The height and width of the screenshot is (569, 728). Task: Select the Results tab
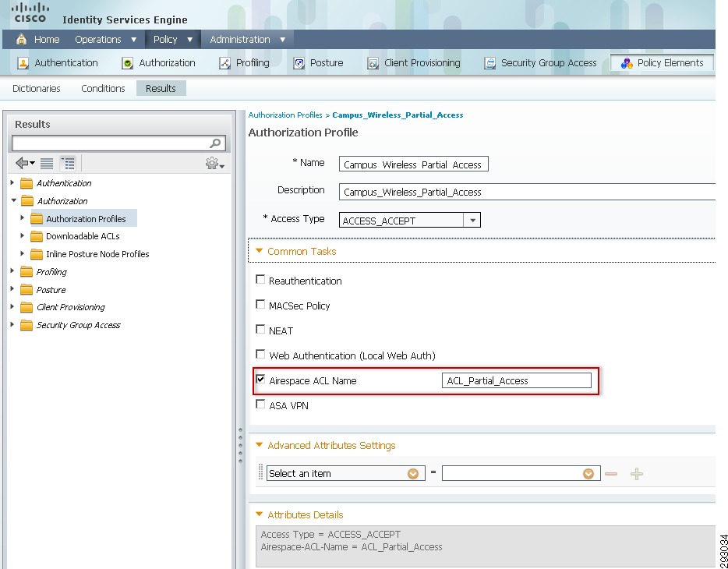[161, 89]
